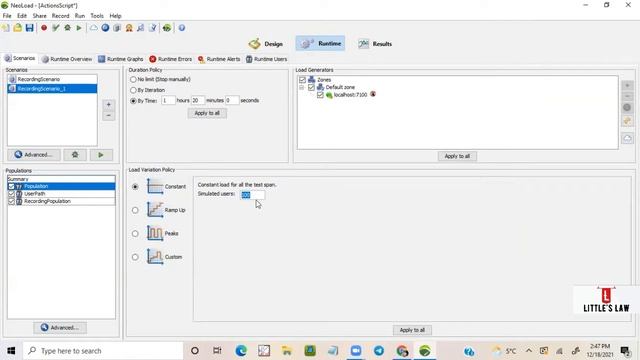Click the hours input field
Screen dimensions: 640x360
pyautogui.click(x=168, y=100)
